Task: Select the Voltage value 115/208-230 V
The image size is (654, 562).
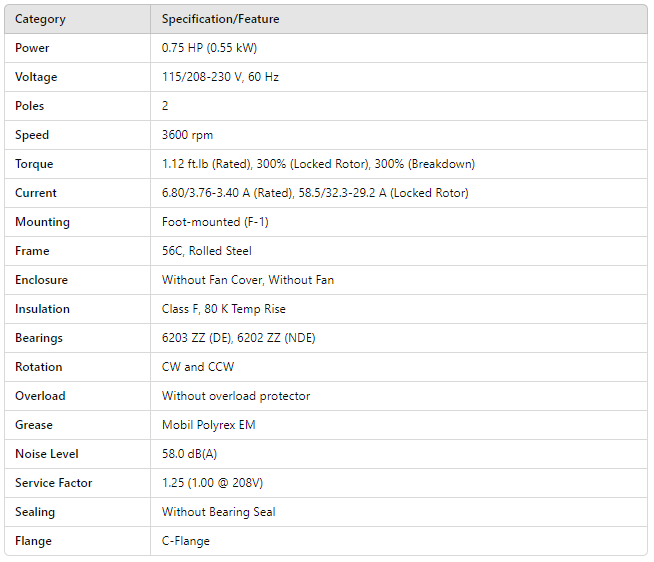Action: (x=220, y=77)
